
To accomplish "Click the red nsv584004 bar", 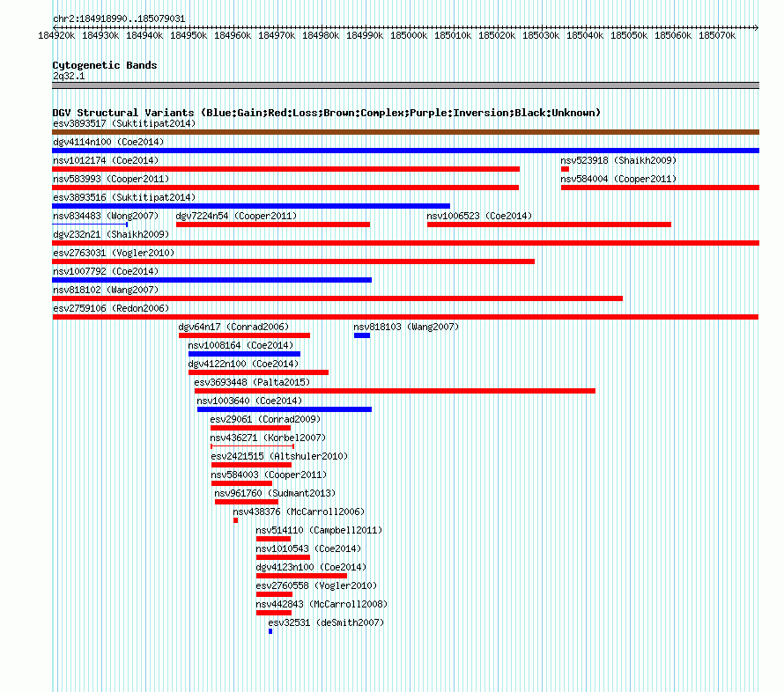I will coord(660,188).
